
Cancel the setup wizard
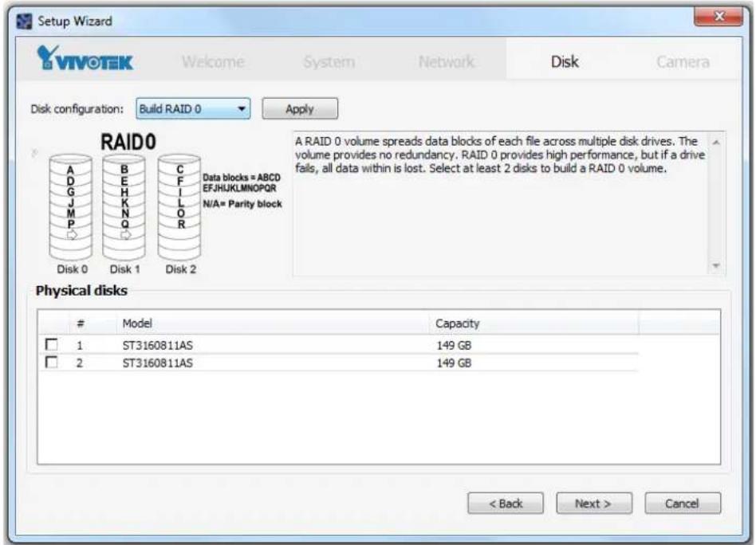tap(683, 504)
